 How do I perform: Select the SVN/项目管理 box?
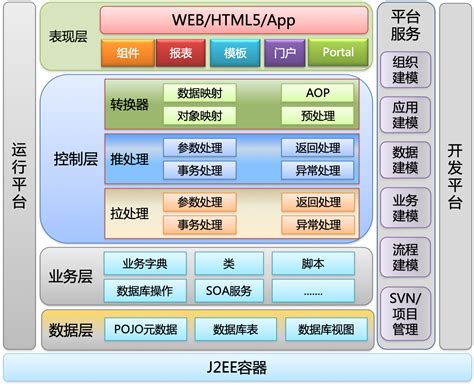click(405, 313)
